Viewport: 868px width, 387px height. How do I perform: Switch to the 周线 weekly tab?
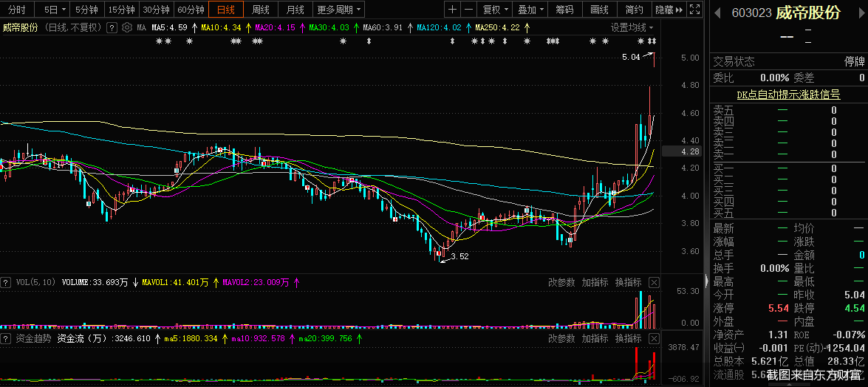260,10
